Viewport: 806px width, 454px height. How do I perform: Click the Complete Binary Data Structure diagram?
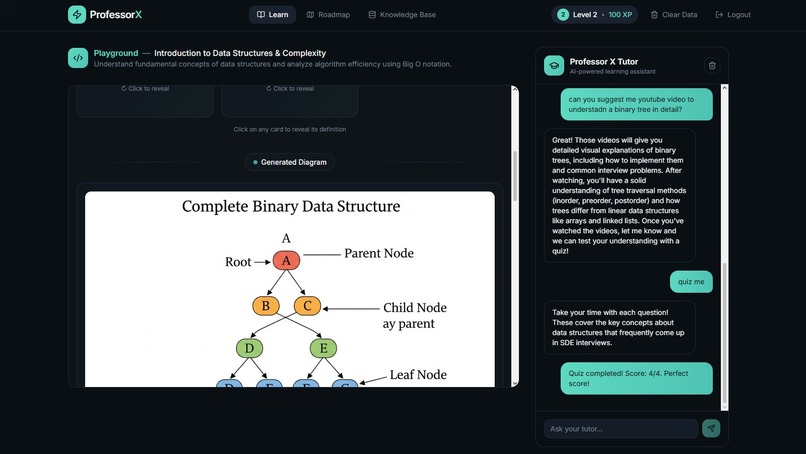[290, 289]
